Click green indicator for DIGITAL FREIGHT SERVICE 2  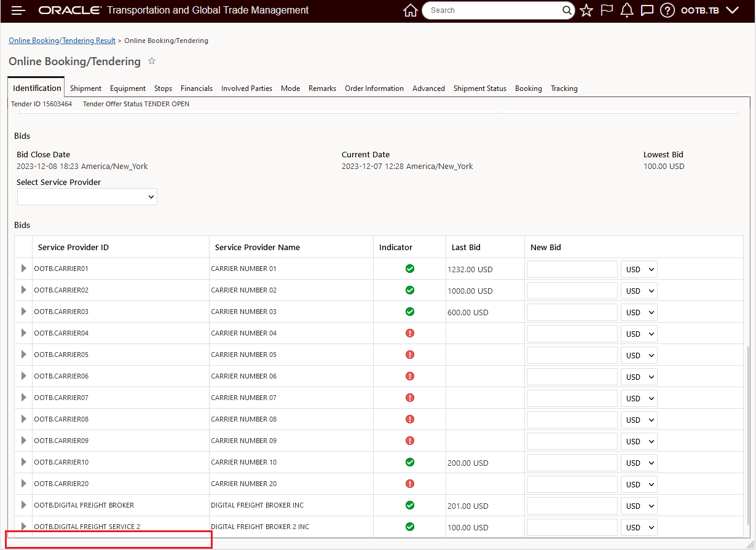(x=410, y=527)
